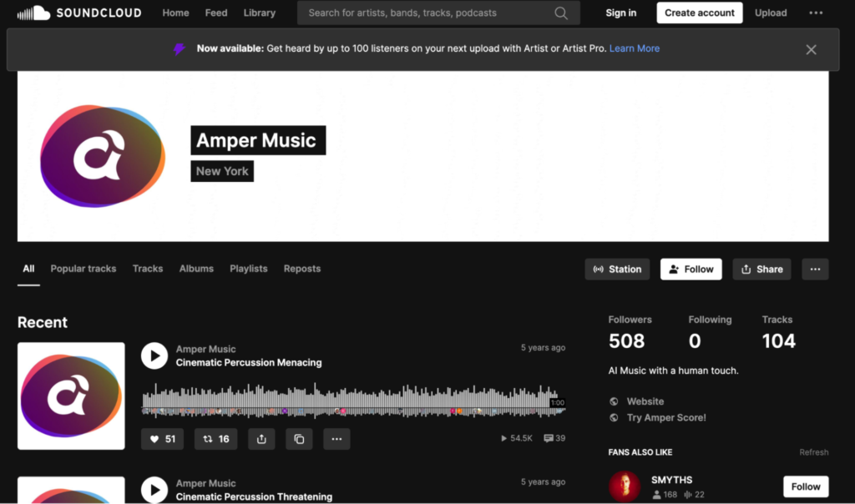Image resolution: width=855 pixels, height=504 pixels.
Task: Play Cinematic Percussion Threatening track
Action: tap(154, 490)
